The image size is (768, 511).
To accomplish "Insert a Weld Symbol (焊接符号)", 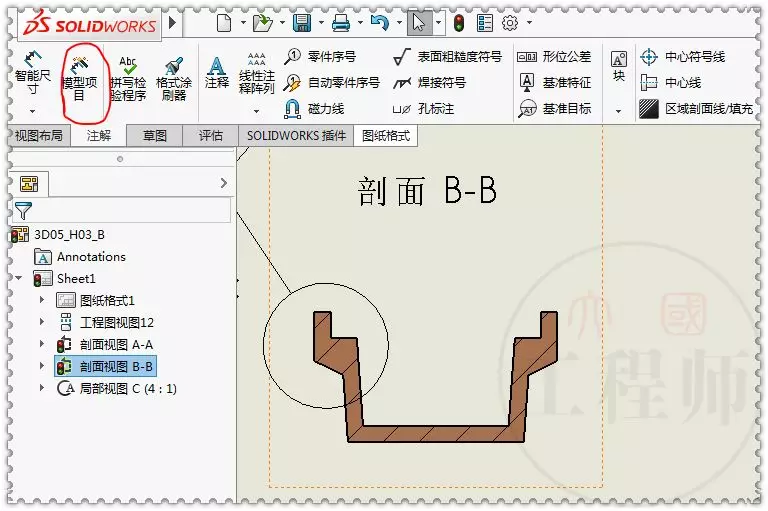I will (429, 82).
